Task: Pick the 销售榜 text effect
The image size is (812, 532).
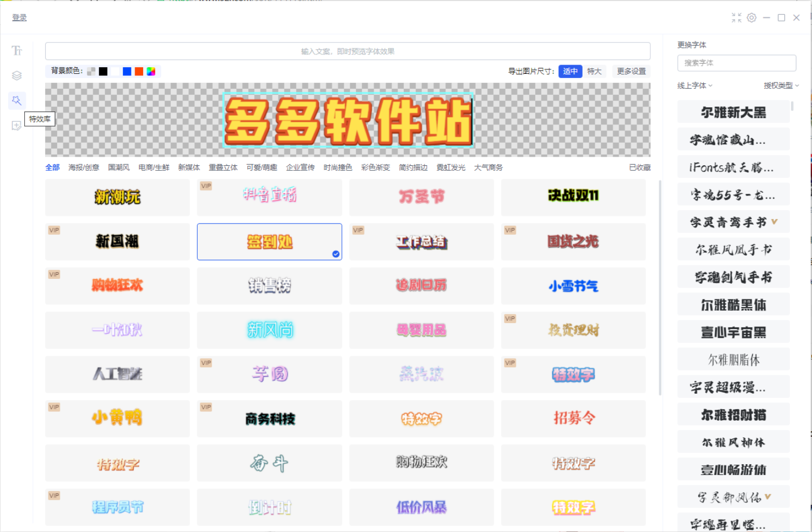Action: 269,286
